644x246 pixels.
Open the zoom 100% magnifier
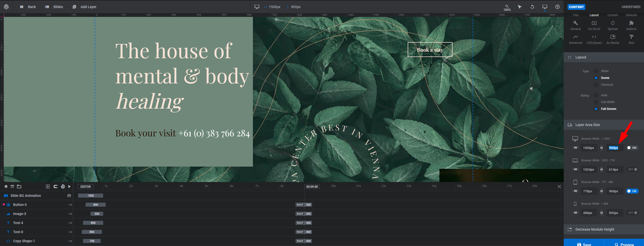pyautogui.click(x=507, y=8)
